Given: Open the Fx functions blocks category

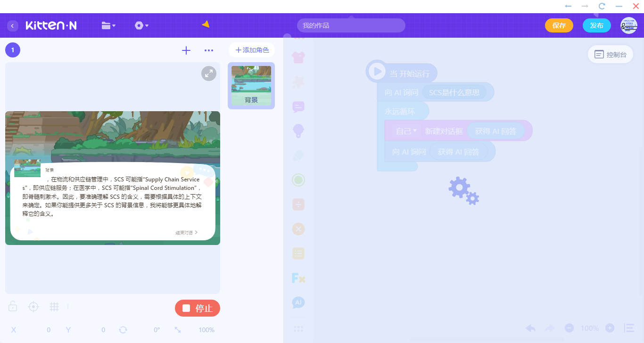Looking at the screenshot, I should coord(298,278).
